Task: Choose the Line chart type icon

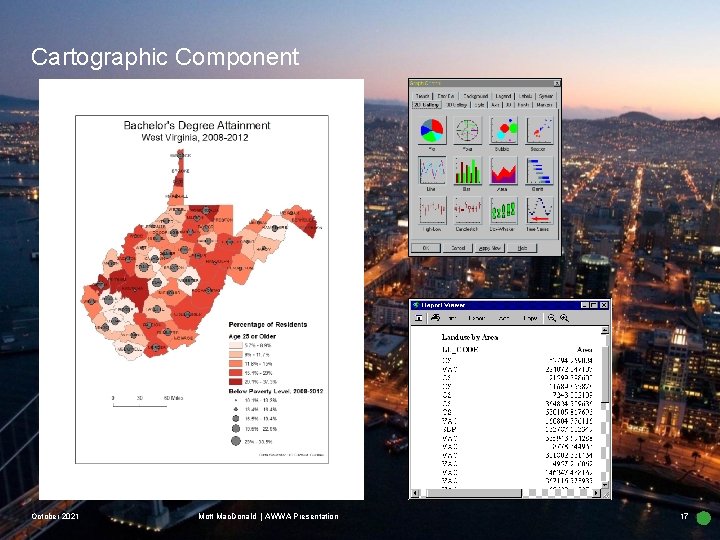Action: click(432, 170)
